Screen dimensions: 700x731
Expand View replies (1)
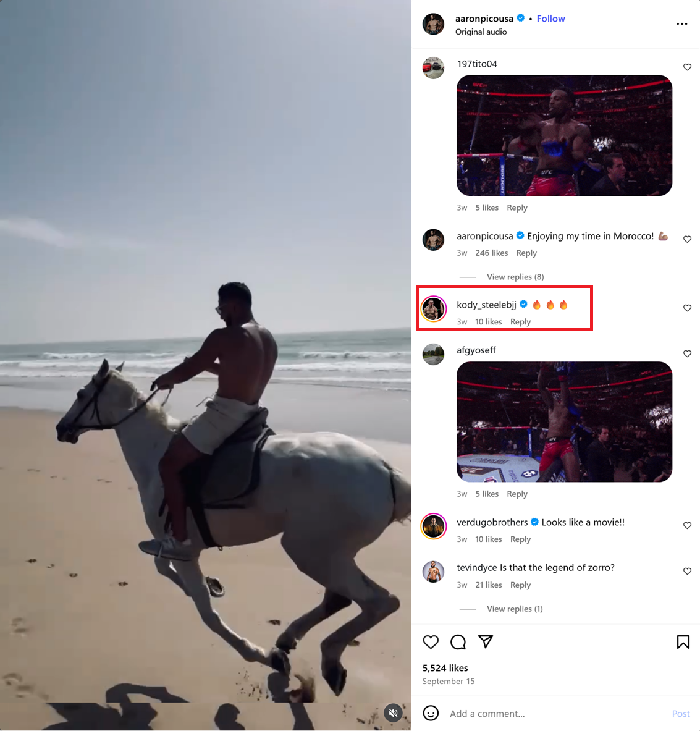(515, 609)
